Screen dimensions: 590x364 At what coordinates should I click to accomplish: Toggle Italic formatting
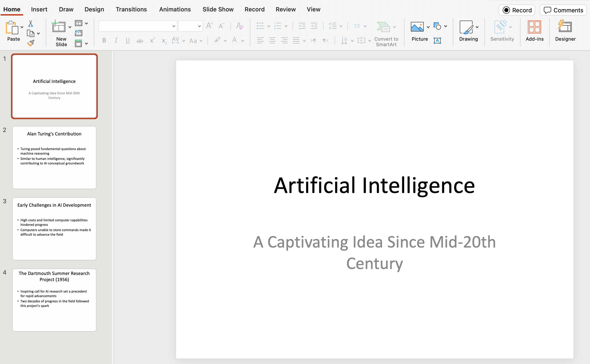pos(116,40)
